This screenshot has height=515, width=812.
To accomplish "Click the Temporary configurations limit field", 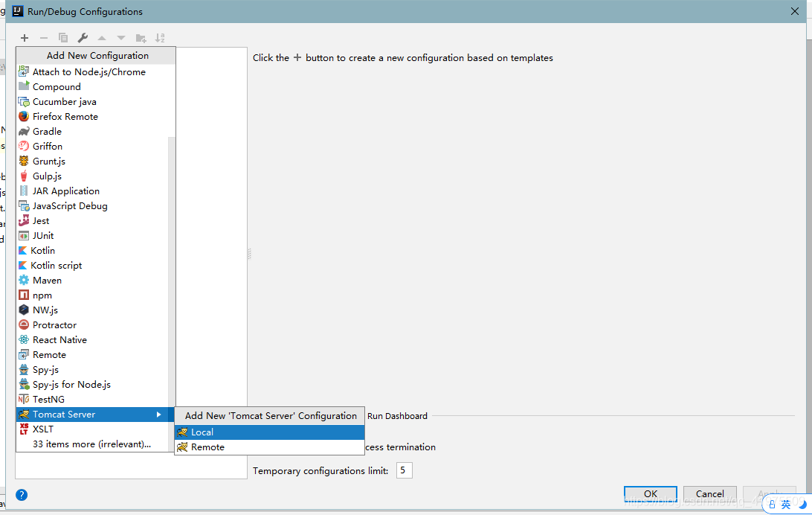I will [x=404, y=470].
